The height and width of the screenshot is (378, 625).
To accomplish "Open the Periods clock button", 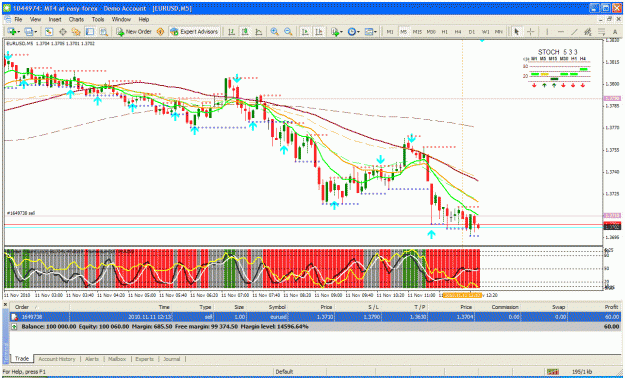I will point(352,32).
